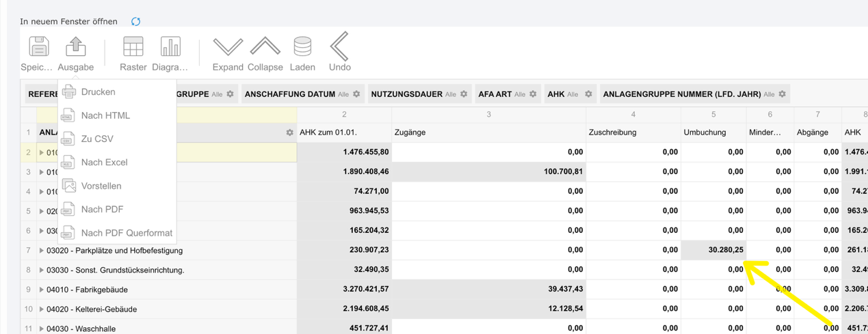Viewport: 868px width, 334px height.
Task: Open the gear of the GRUPPE filter
Action: (231, 94)
